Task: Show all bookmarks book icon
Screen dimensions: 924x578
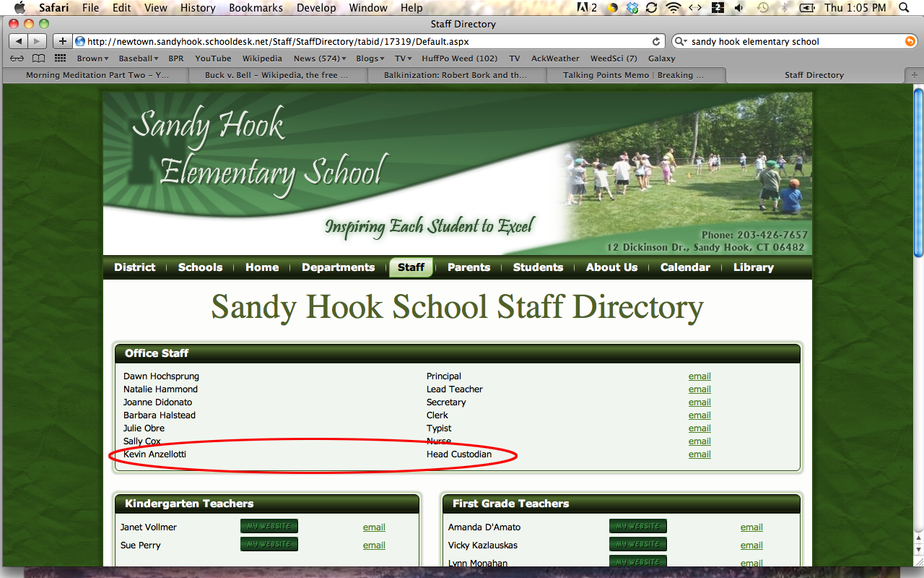Action: coord(39,59)
